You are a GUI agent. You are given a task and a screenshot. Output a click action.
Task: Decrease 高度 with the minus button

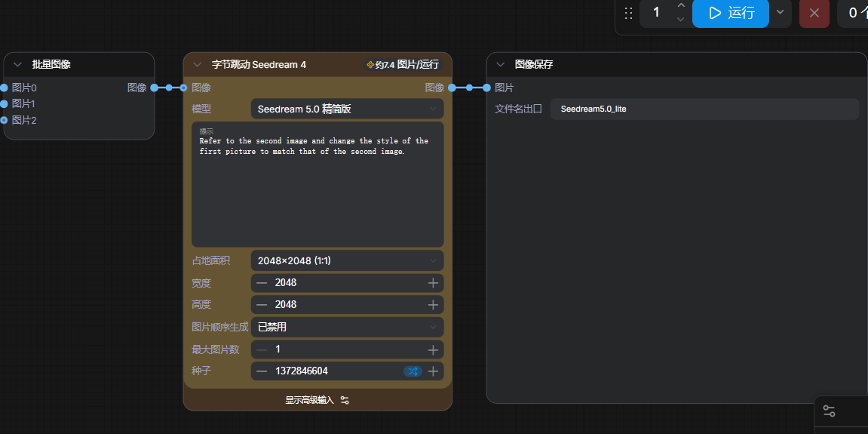(261, 305)
